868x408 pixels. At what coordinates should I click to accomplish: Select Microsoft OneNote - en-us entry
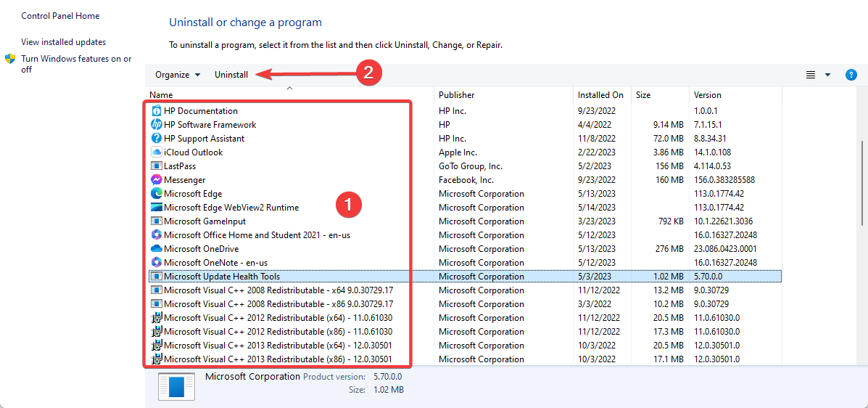(x=464, y=262)
